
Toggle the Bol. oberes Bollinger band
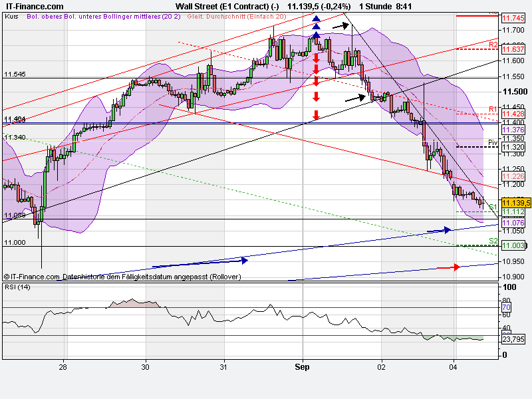point(43,19)
